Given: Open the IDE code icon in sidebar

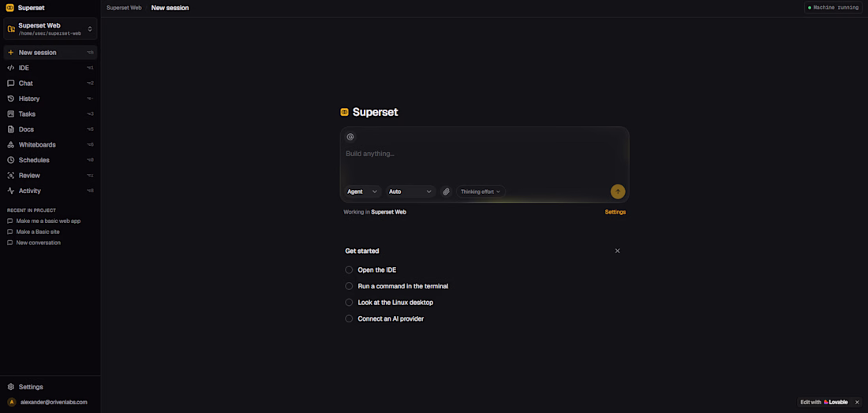Looking at the screenshot, I should tap(10, 68).
